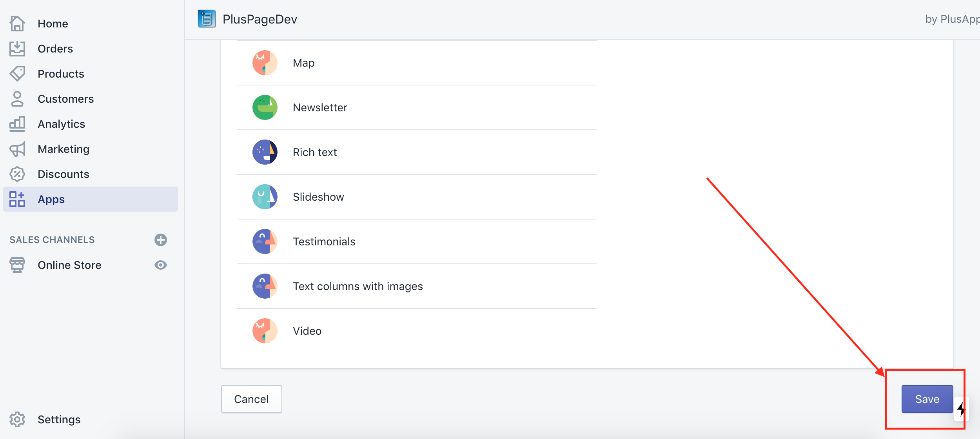The height and width of the screenshot is (439, 980).
Task: Click the Slideshow section thumbnail icon
Action: tap(265, 196)
